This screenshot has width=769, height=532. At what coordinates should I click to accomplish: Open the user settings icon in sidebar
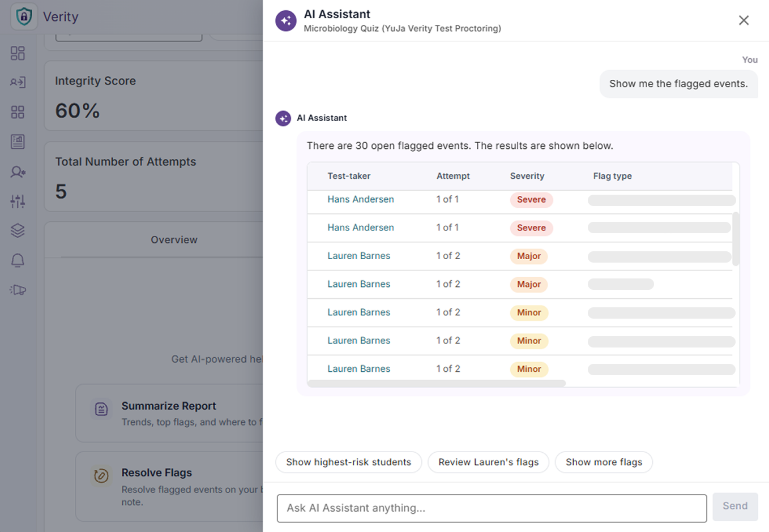(18, 171)
